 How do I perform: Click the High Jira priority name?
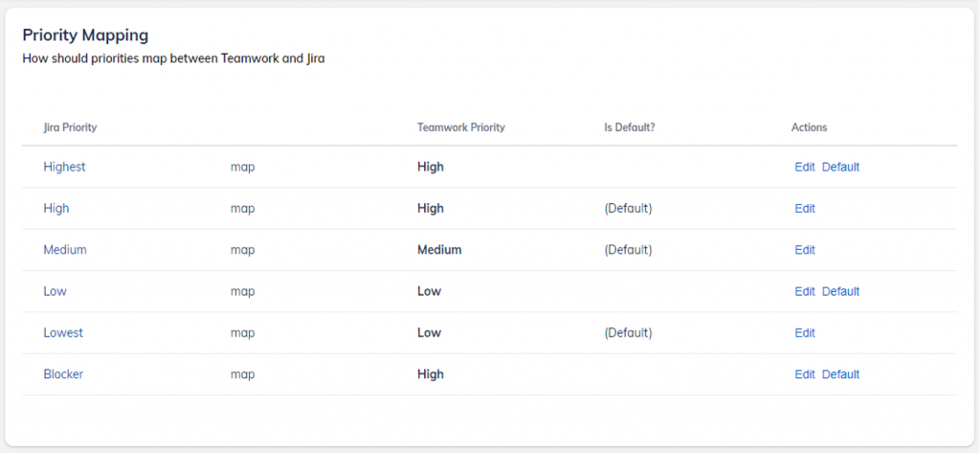(56, 208)
